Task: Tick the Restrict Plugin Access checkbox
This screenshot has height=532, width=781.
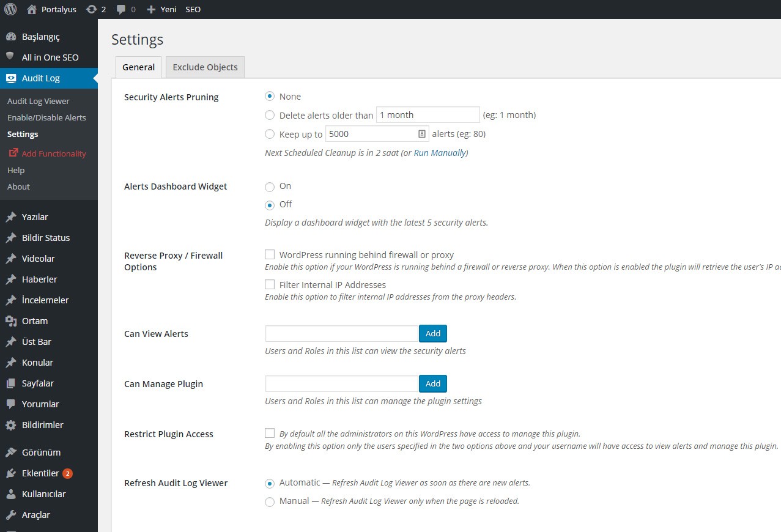Action: click(270, 433)
